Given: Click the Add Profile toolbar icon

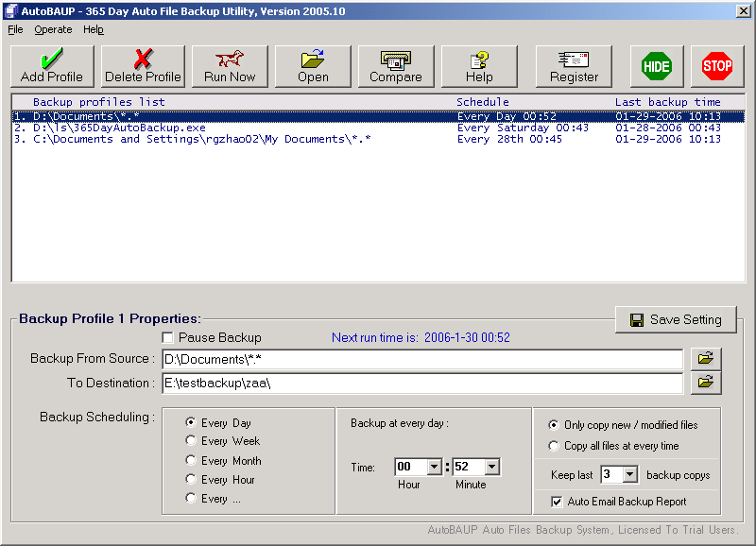Looking at the screenshot, I should (51, 60).
